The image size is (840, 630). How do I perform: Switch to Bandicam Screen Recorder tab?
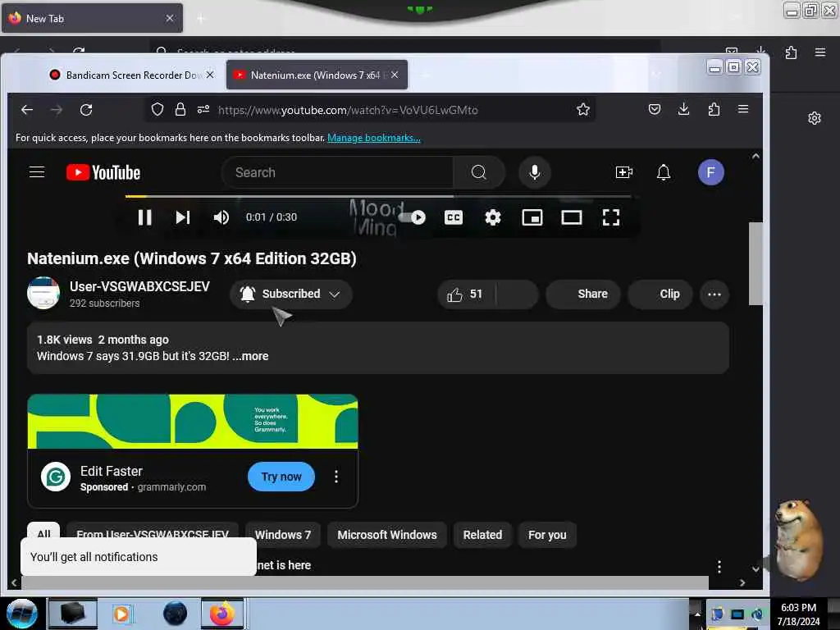tap(130, 75)
